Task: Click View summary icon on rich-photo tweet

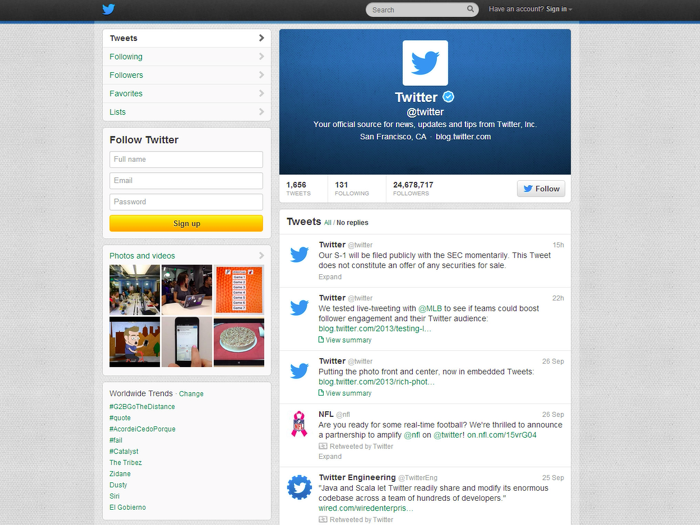Action: pyautogui.click(x=321, y=393)
